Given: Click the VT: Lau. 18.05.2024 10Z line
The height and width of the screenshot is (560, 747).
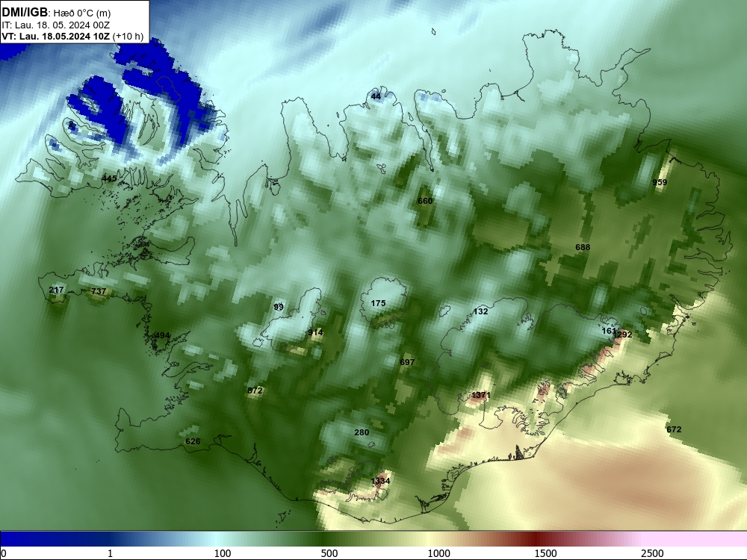Looking at the screenshot, I should 56,36.
